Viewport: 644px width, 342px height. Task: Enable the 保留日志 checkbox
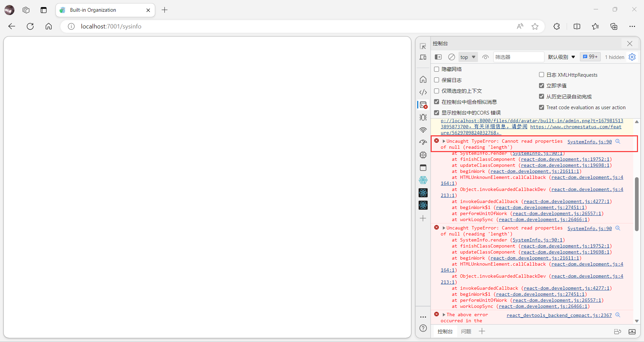coord(436,80)
